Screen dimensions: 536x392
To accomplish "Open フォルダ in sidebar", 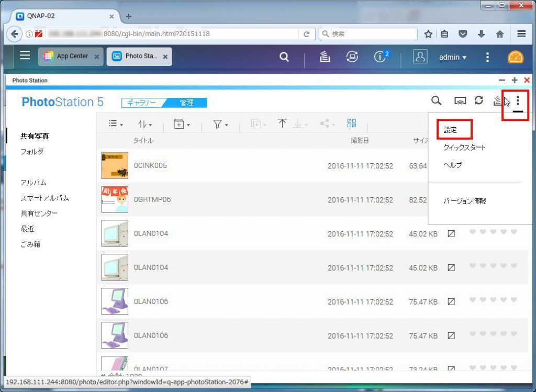I will 32,151.
